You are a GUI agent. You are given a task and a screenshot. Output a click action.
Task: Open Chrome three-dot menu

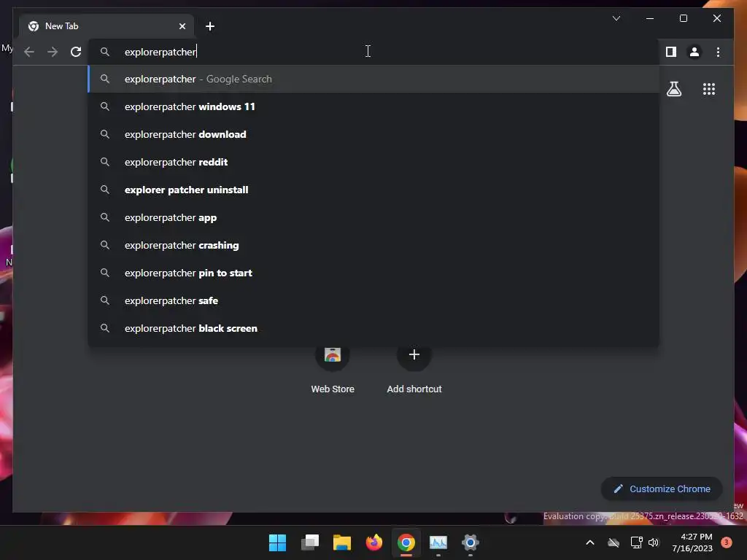(x=718, y=52)
